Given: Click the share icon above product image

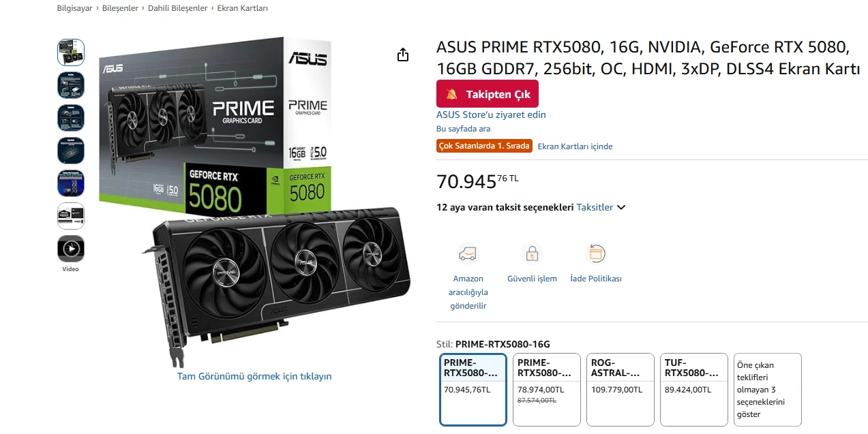Looking at the screenshot, I should (403, 55).
